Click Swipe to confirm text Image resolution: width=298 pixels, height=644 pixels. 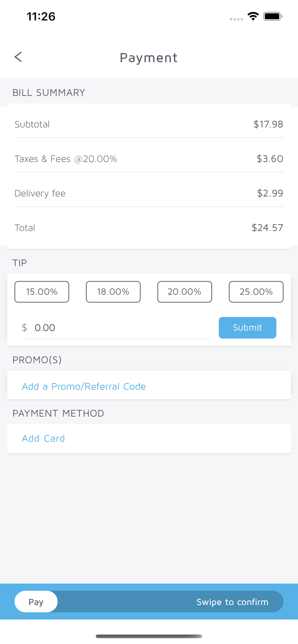pyautogui.click(x=233, y=602)
